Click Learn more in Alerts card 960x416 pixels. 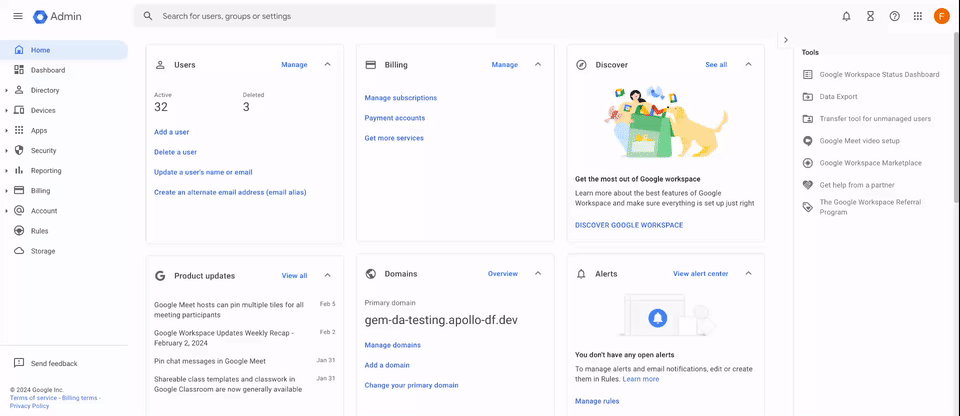pyautogui.click(x=641, y=379)
